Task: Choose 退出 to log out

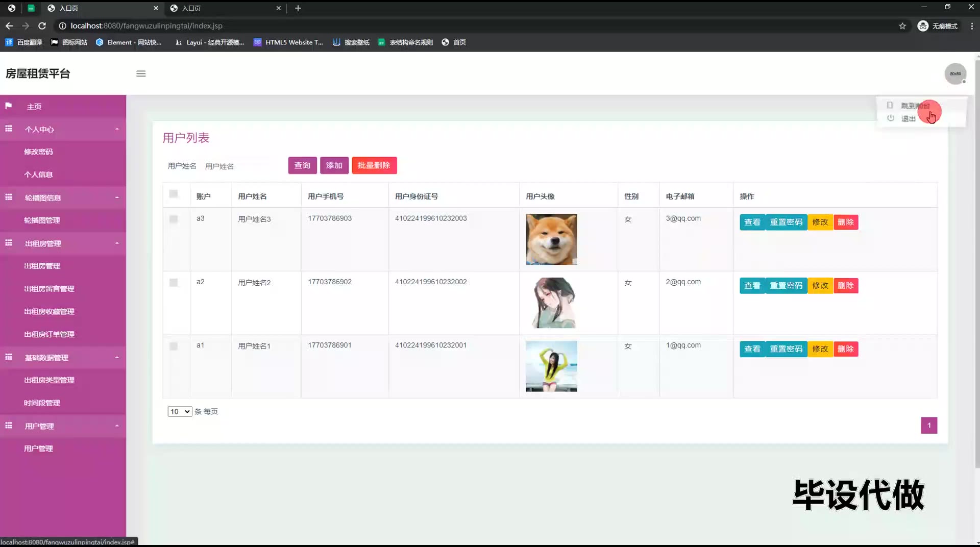Action: [x=908, y=119]
